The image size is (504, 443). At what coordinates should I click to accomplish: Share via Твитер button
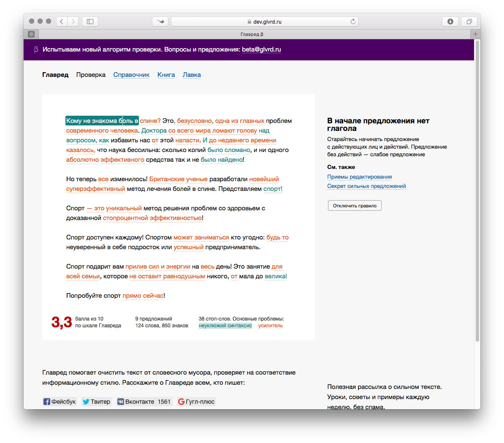pyautogui.click(x=96, y=402)
